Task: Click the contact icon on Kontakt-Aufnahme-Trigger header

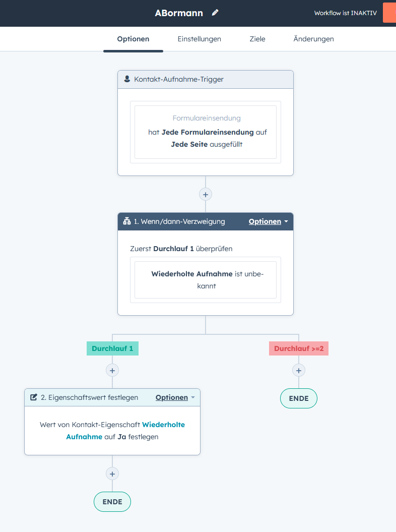Action: (126, 79)
